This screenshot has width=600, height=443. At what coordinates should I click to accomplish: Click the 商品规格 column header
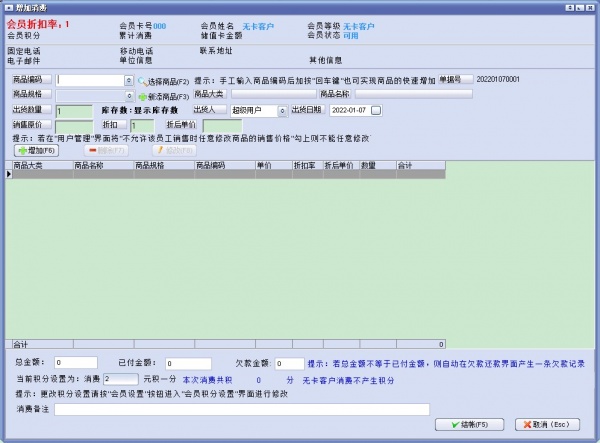click(164, 165)
